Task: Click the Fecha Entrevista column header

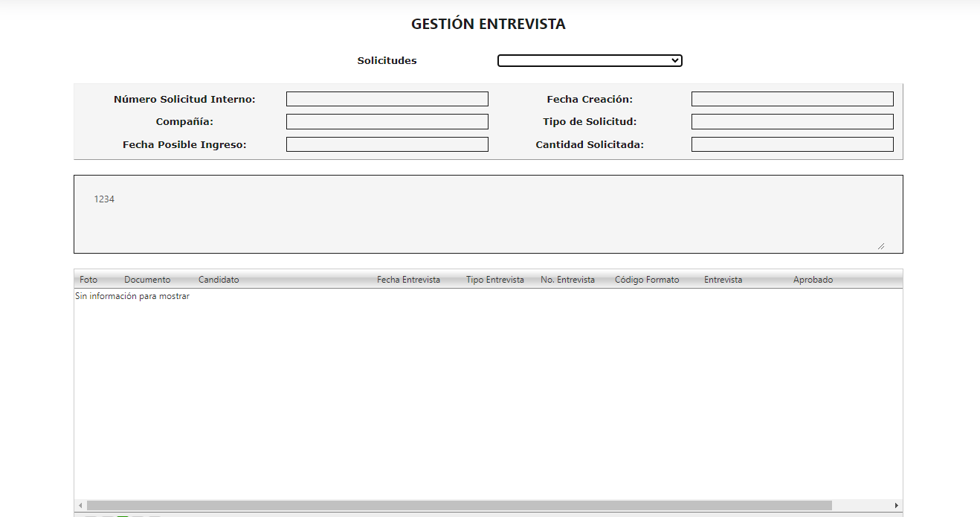Action: [409, 279]
